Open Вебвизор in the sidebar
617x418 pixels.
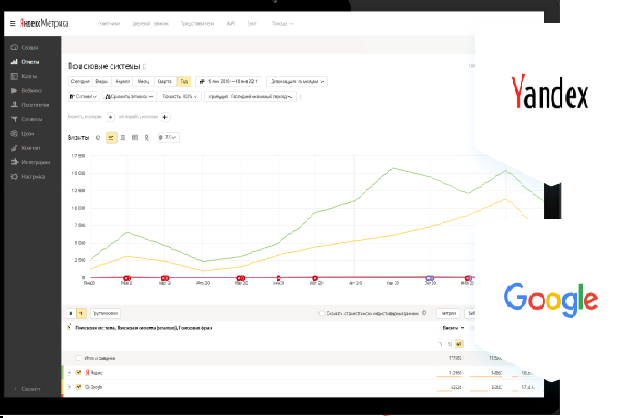(x=27, y=91)
